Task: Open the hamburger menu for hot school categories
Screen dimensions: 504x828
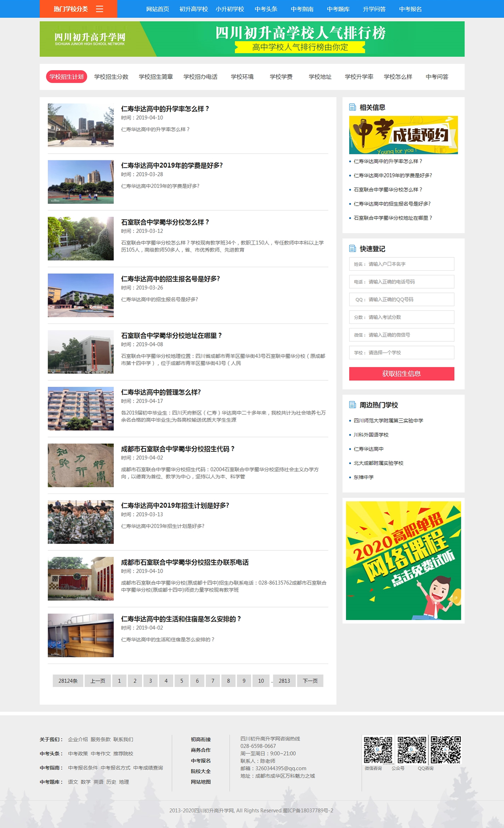Action: pos(99,9)
